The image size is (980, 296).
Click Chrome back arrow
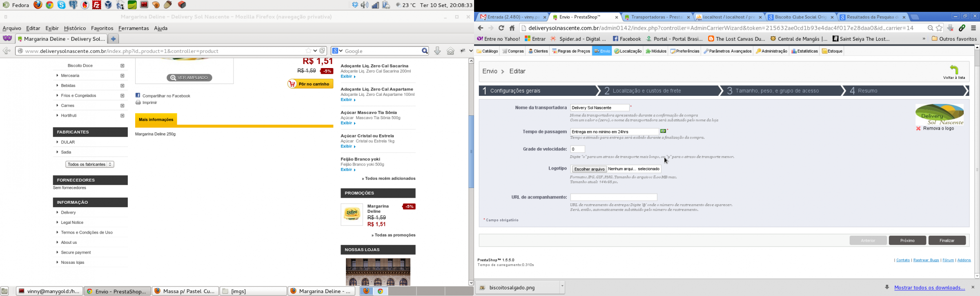481,28
